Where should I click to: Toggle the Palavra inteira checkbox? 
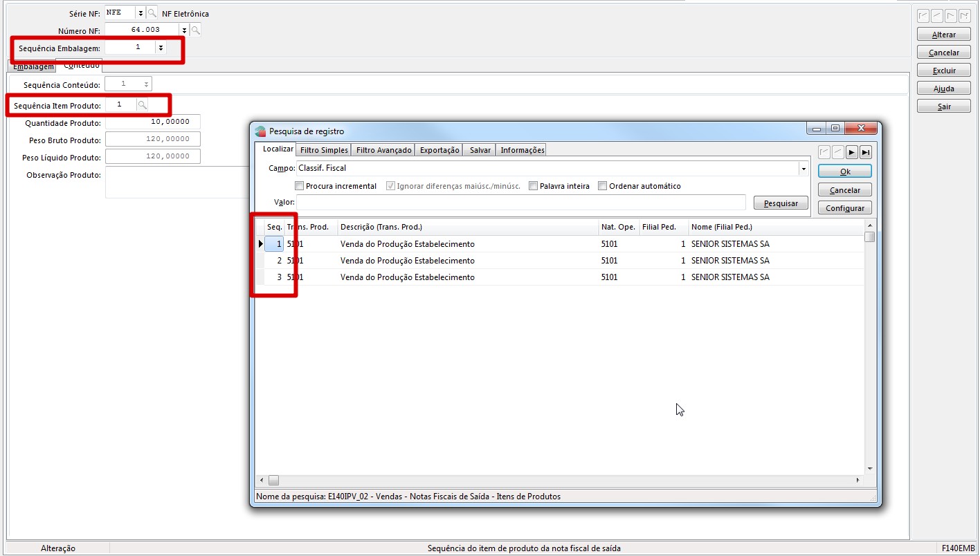coord(534,186)
